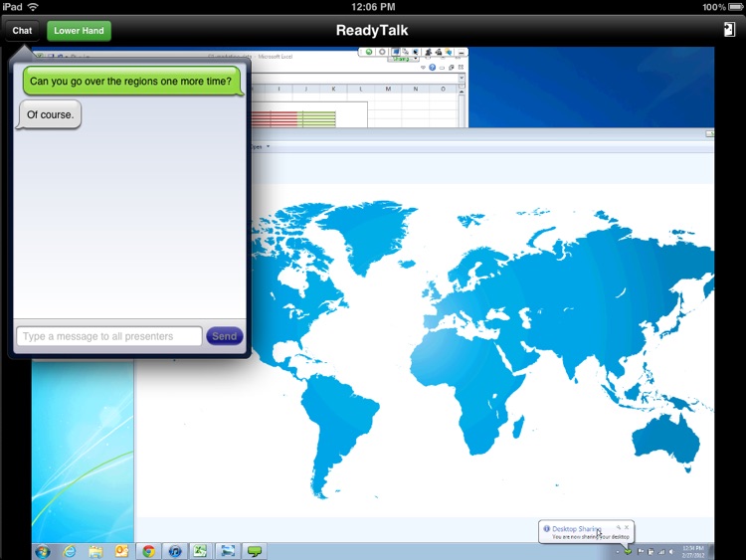Click the volume speaker tray icon
The image size is (746, 560).
click(671, 551)
